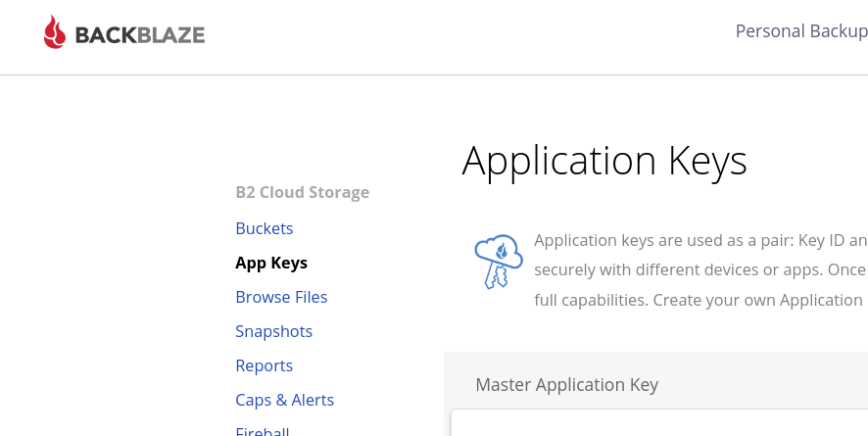Click the cloud and keys icon

[498, 262]
